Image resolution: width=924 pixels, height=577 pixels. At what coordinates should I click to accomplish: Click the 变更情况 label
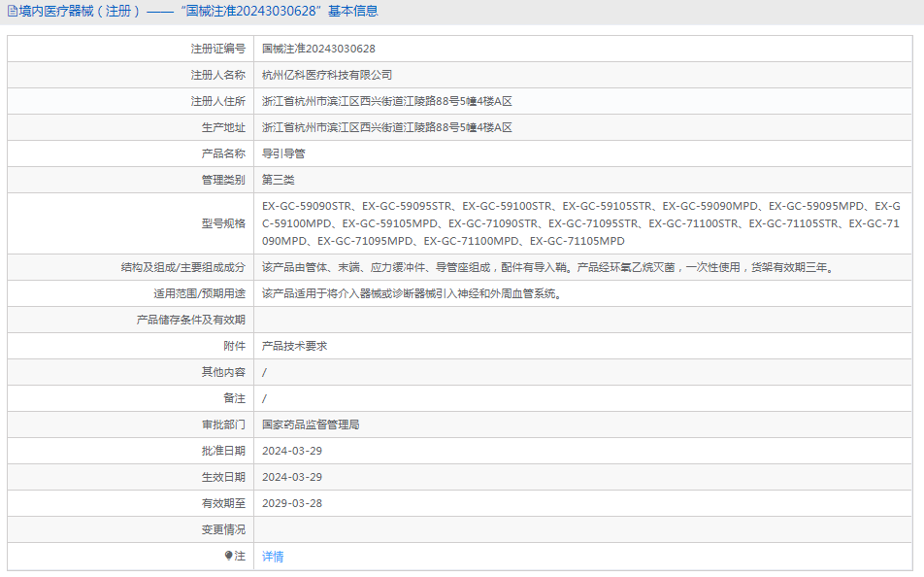point(223,529)
